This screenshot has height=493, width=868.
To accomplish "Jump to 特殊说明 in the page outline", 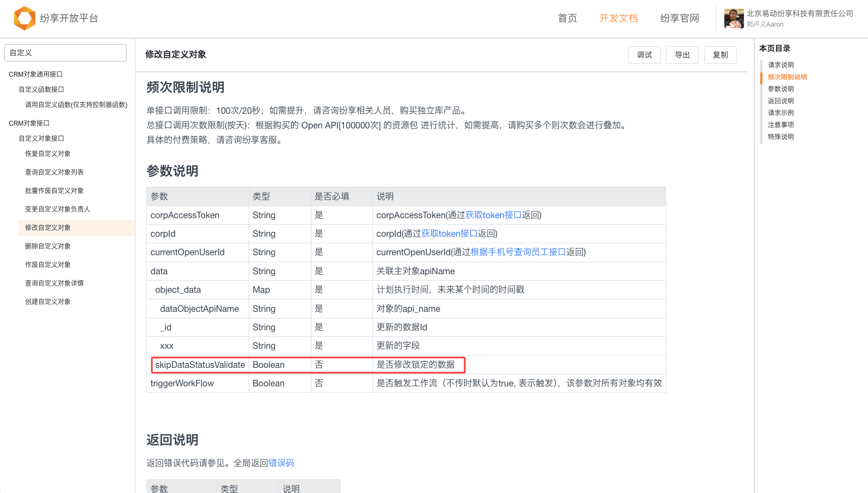I will click(781, 137).
